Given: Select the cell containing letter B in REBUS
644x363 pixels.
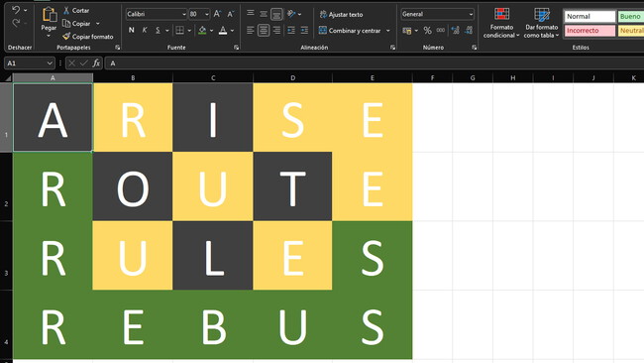Looking at the screenshot, I should 213,324.
